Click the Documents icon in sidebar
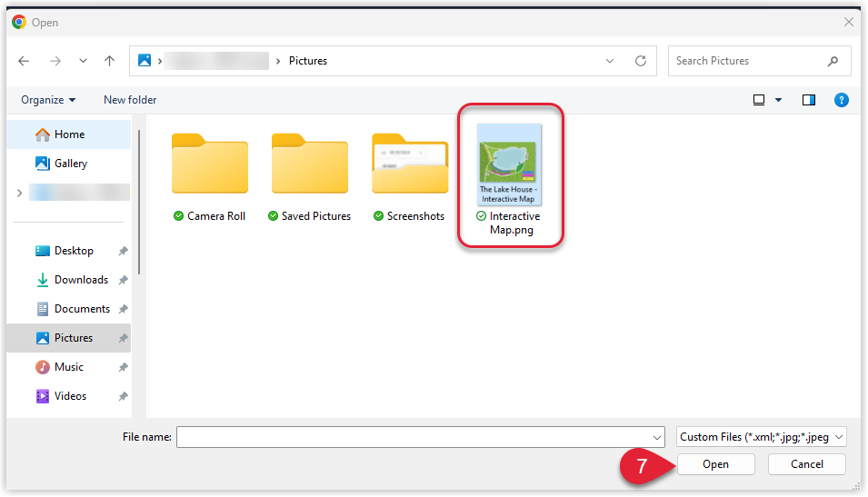 point(42,309)
